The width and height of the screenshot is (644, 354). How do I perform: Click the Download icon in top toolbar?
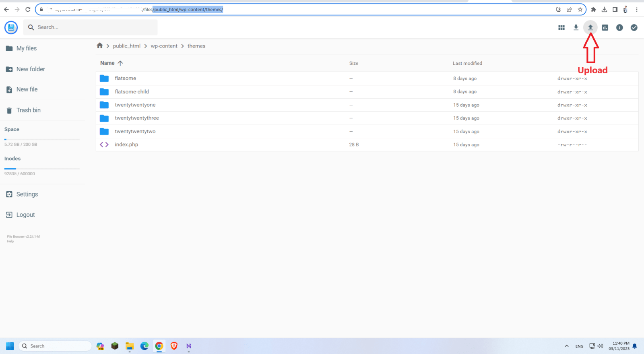click(576, 27)
